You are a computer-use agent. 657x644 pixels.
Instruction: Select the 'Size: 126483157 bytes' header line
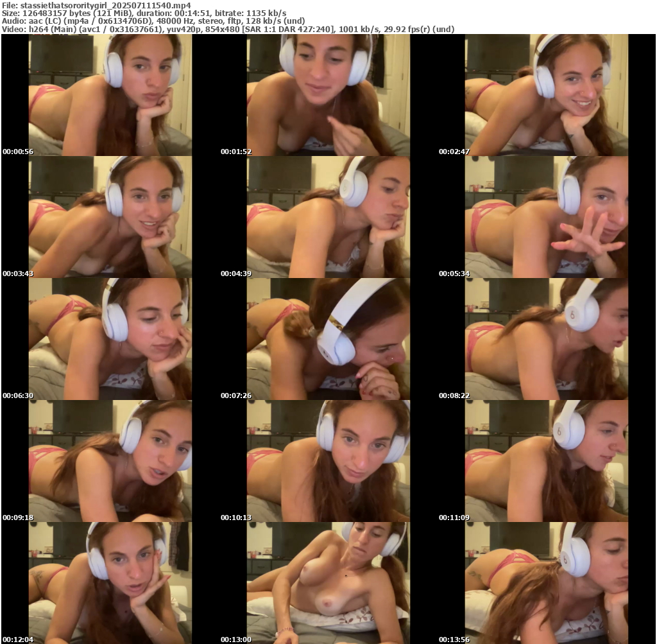coord(144,13)
